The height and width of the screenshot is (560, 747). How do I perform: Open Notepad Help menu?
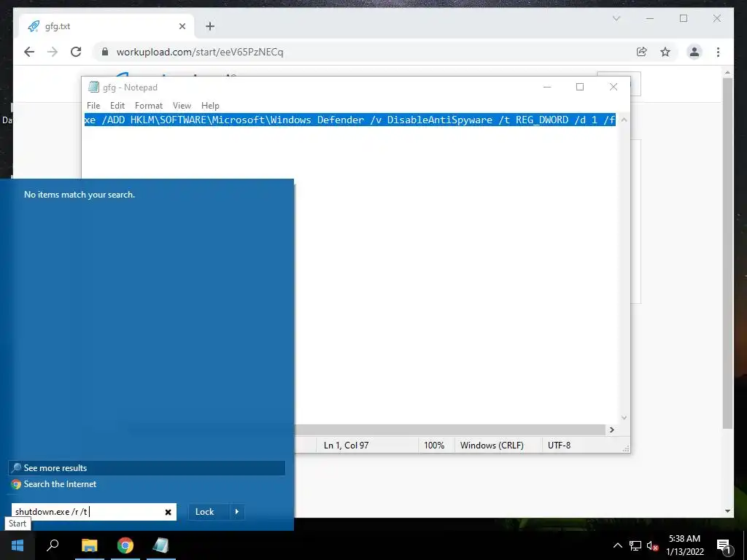pos(210,105)
